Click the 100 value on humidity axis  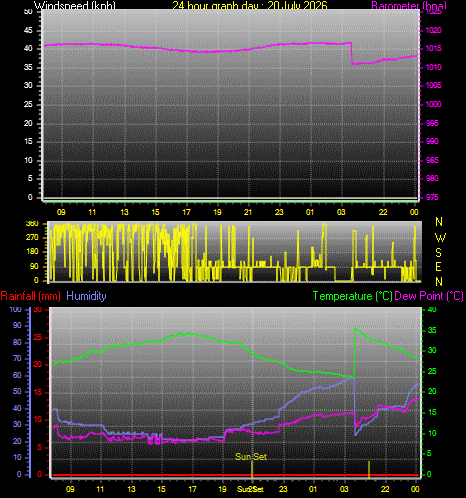pos(15,309)
